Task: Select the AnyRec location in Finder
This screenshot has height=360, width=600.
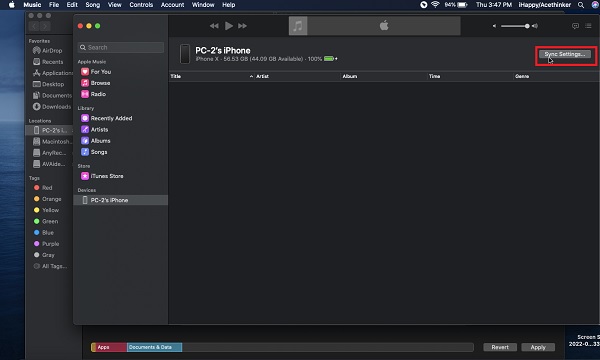Action: click(x=50, y=153)
